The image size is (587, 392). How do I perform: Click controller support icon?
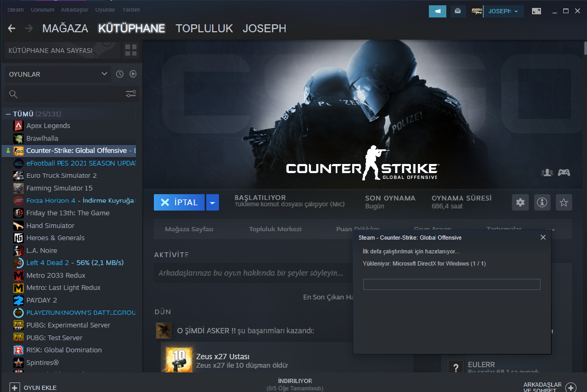[564, 172]
